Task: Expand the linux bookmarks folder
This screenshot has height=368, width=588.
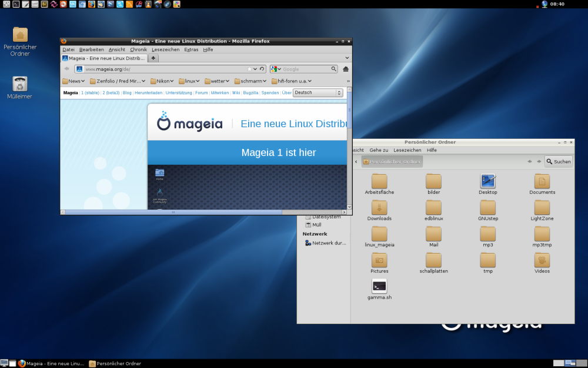Action: (189, 81)
